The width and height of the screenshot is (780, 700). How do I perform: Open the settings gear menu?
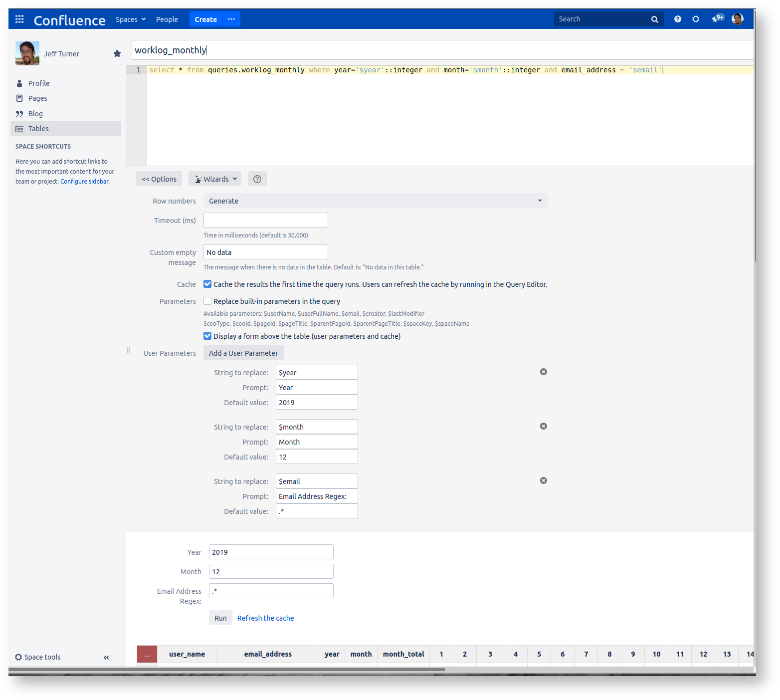[x=696, y=19]
